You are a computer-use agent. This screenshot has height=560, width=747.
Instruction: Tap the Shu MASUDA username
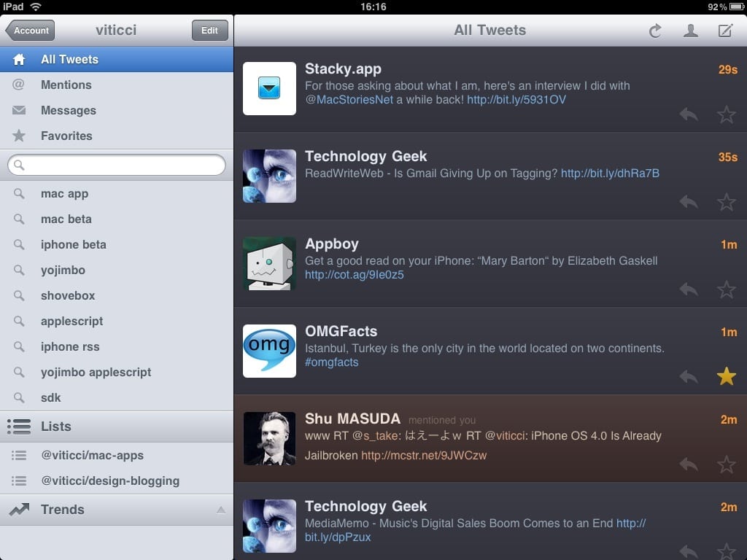[x=352, y=419]
